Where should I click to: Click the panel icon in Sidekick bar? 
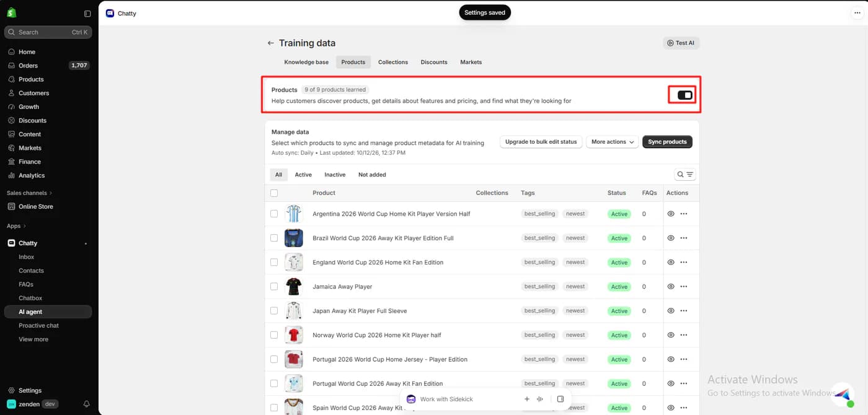click(x=560, y=400)
